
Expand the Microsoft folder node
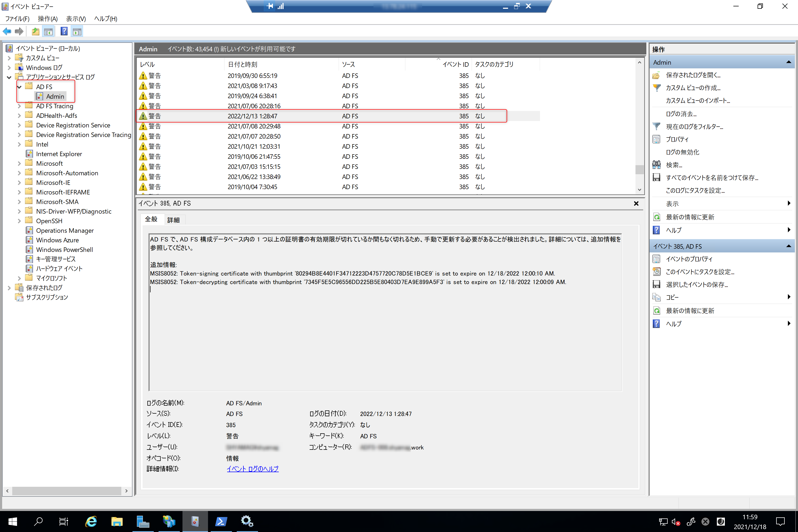[19, 164]
